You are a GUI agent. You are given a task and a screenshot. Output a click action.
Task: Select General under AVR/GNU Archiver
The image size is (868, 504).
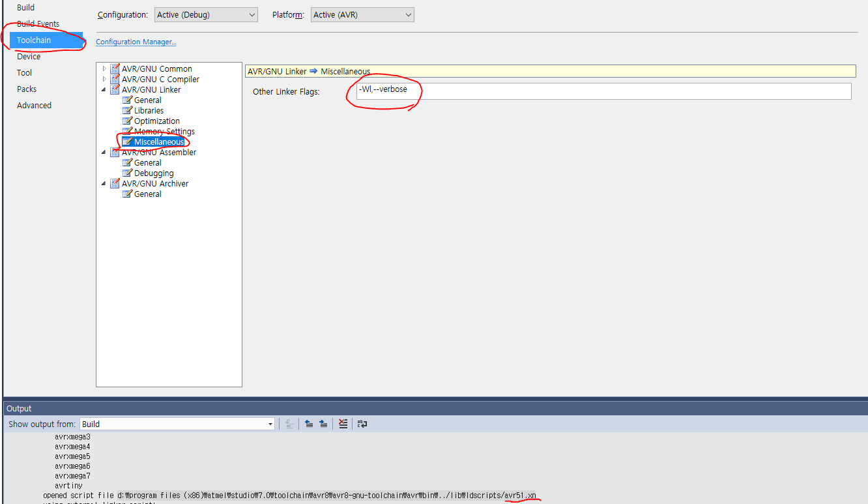point(147,194)
